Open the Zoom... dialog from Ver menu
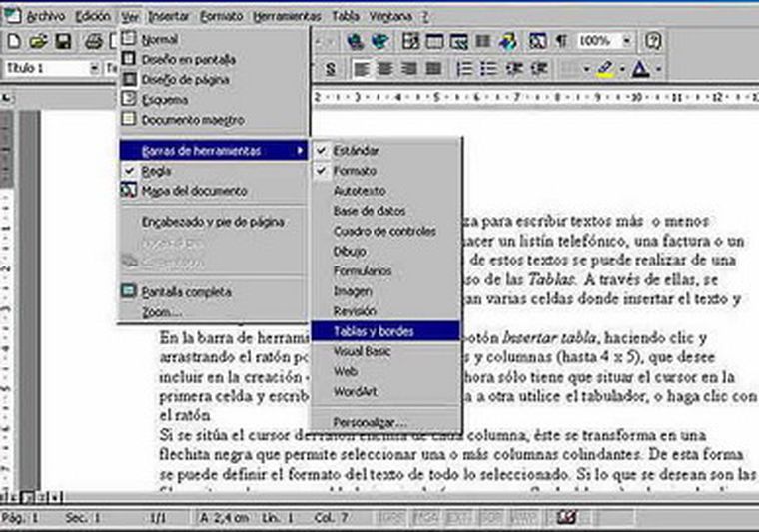The width and height of the screenshot is (759, 532). point(214,312)
